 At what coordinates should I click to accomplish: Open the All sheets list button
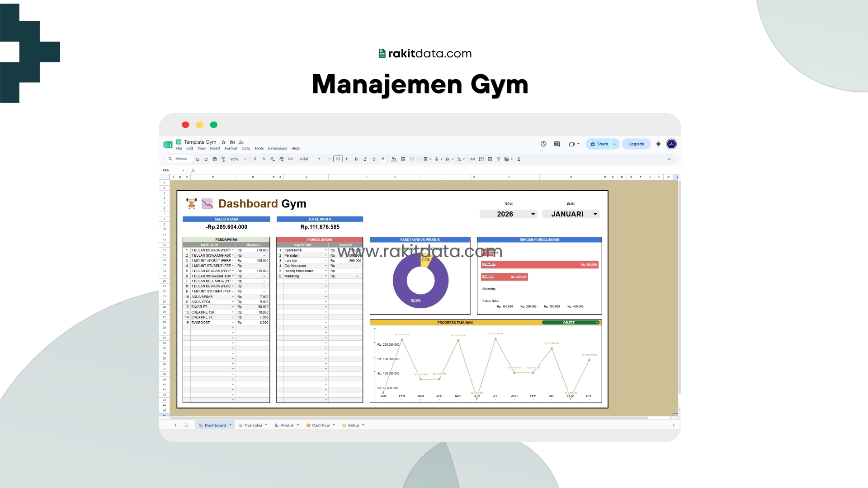tap(186, 425)
